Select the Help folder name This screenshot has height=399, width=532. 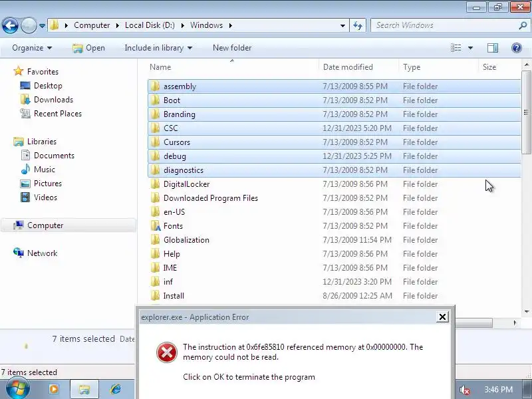(x=172, y=254)
